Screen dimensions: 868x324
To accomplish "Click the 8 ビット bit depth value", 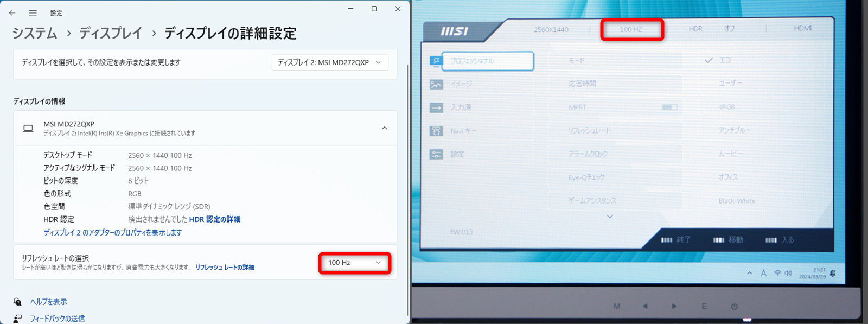I will click(x=138, y=181).
